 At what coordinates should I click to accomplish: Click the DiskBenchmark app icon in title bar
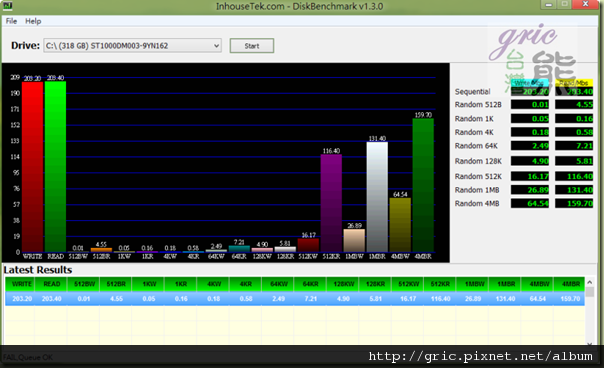[7, 5]
